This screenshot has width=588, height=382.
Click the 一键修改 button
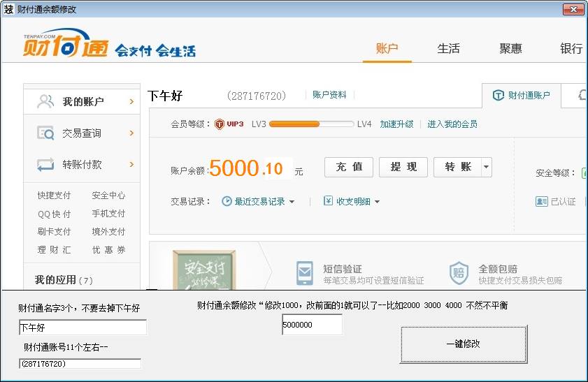click(464, 344)
